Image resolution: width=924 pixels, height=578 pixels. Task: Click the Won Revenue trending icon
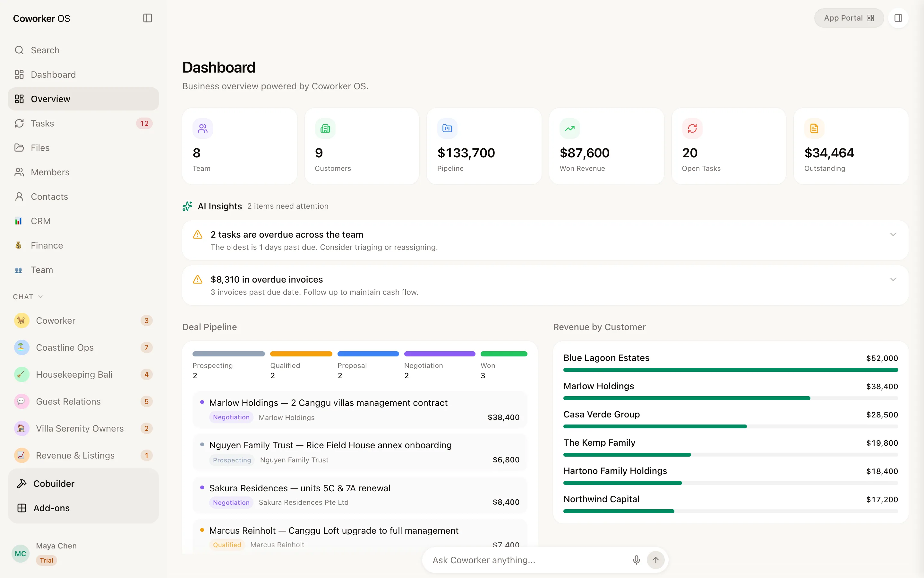click(x=570, y=128)
